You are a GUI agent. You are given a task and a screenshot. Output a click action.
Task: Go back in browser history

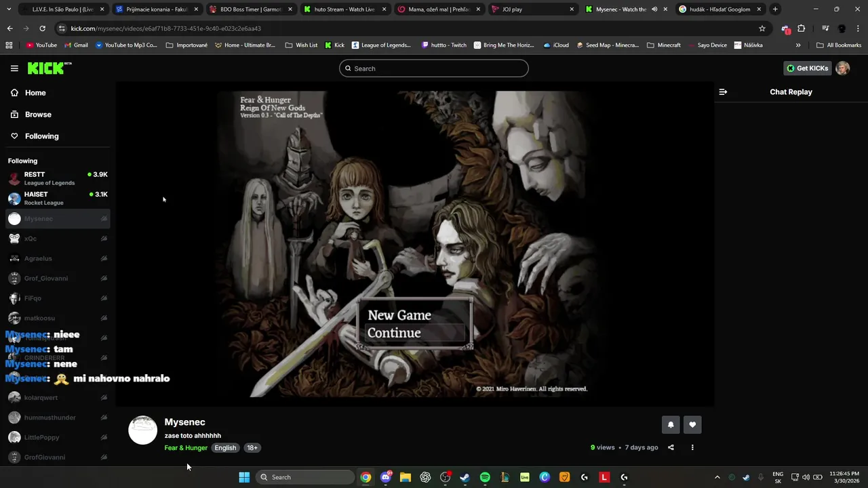tap(9, 28)
